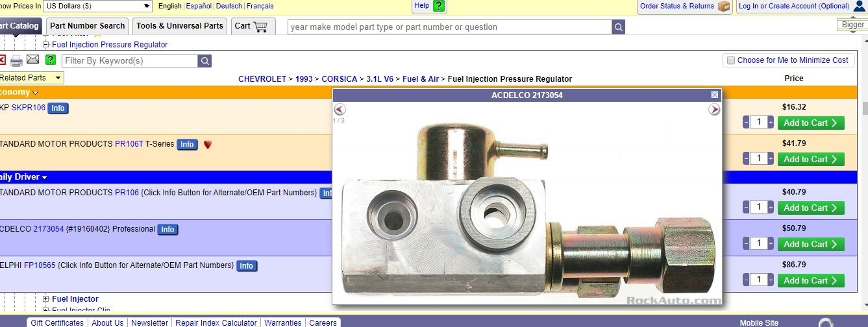Click the Fuel & Air breadcrumb link
Image resolution: width=868 pixels, height=327 pixels.
[x=421, y=79]
